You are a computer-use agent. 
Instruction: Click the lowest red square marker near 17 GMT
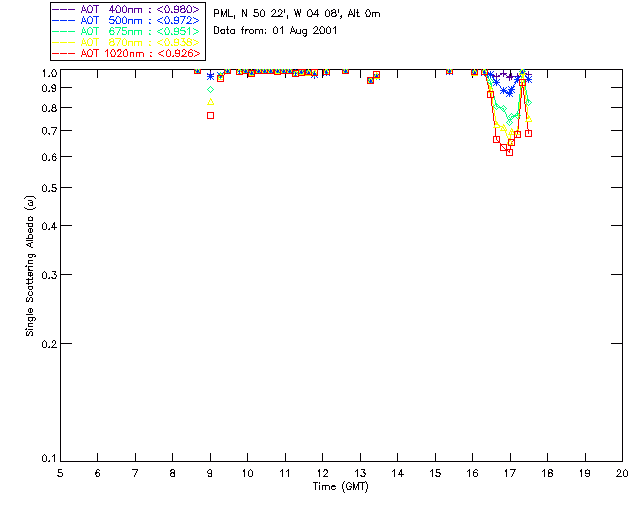click(509, 152)
